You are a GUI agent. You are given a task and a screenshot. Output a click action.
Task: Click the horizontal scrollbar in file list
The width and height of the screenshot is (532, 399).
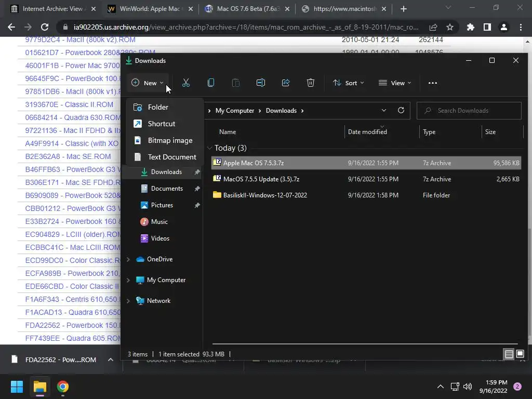[x=365, y=344]
